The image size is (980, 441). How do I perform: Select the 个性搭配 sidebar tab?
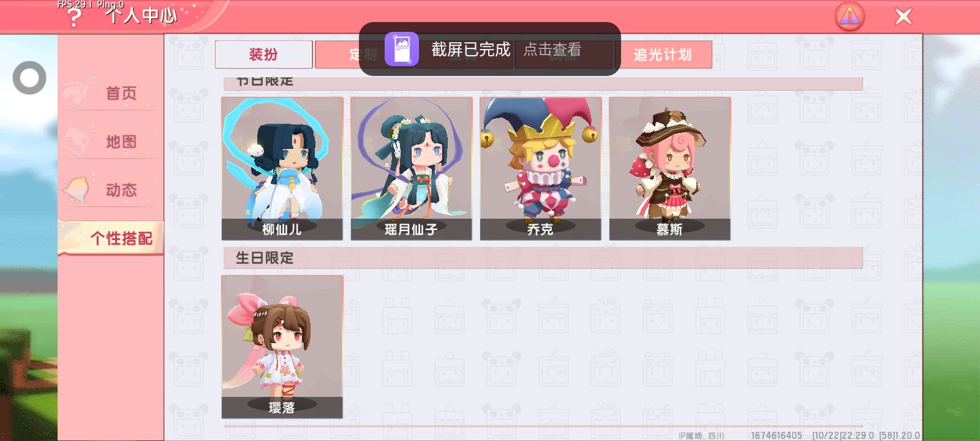point(111,238)
